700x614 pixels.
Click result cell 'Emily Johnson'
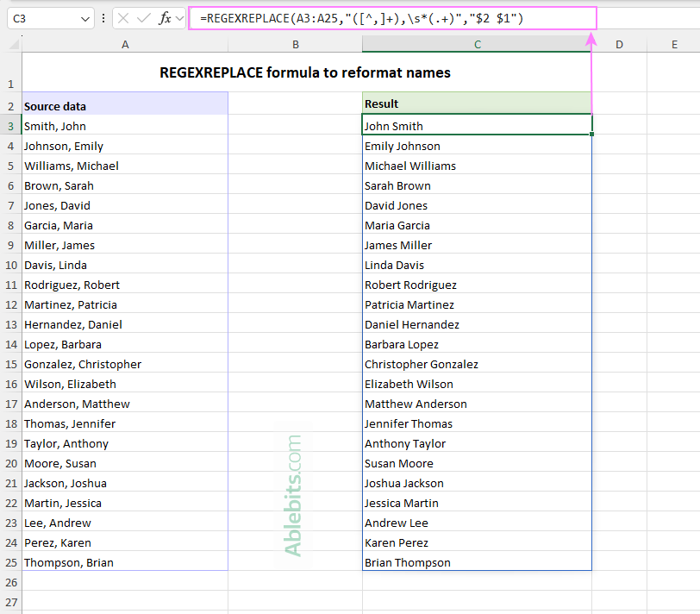tap(477, 145)
